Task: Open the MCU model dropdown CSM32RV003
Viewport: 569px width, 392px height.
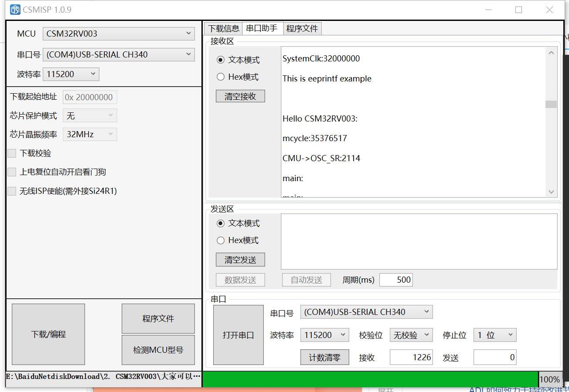Action: (119, 34)
